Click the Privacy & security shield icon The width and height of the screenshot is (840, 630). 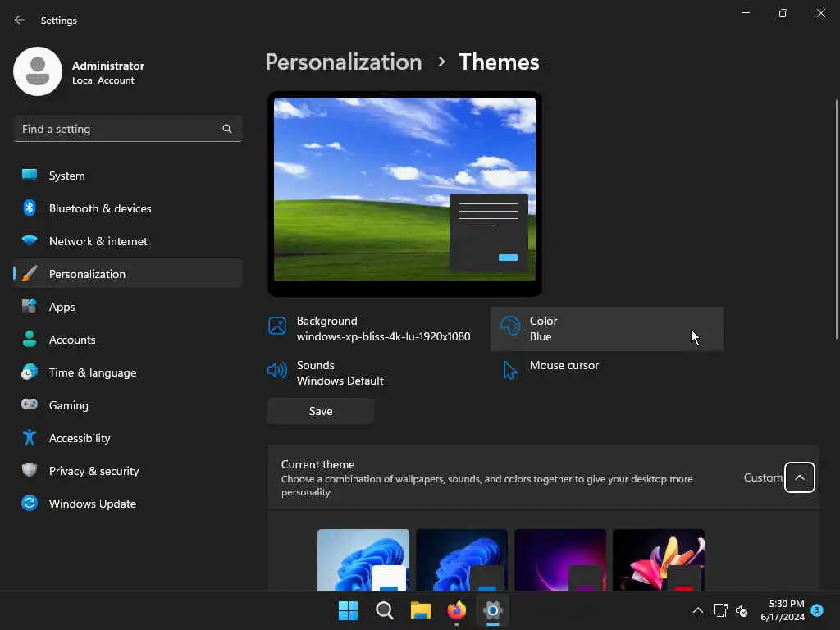[x=30, y=470]
